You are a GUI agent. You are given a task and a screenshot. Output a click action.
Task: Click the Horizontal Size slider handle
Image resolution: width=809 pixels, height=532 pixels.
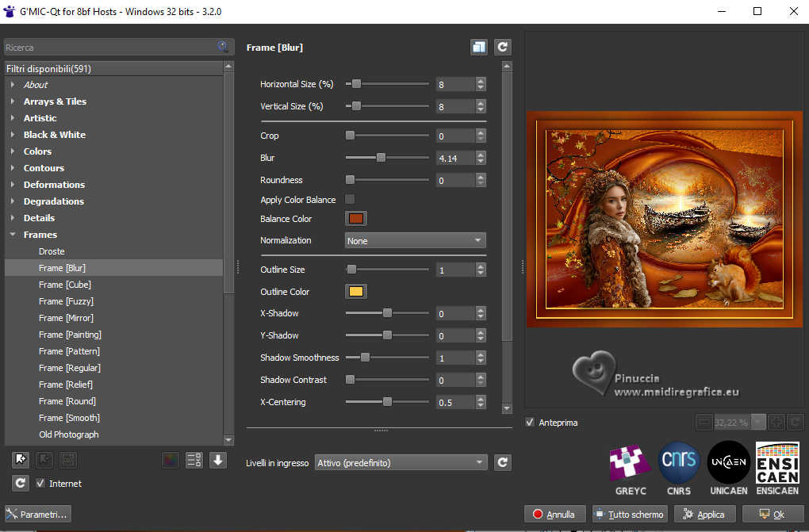pyautogui.click(x=356, y=83)
